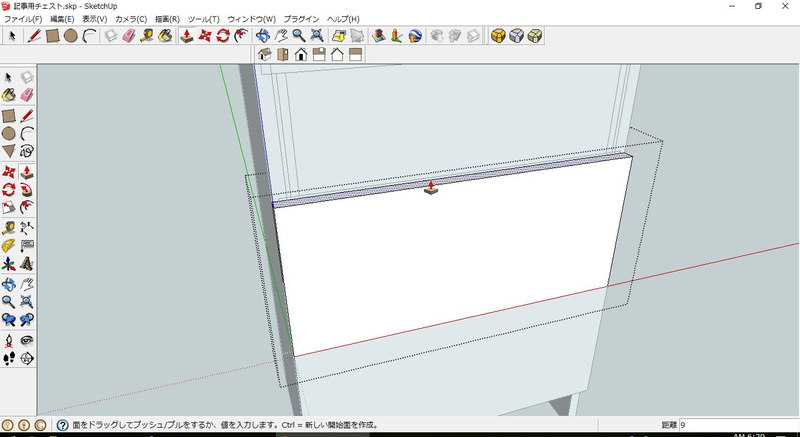Viewport: 800px width, 437px height.
Task: Expand the ウィンドウ(W) menu
Action: click(x=251, y=19)
